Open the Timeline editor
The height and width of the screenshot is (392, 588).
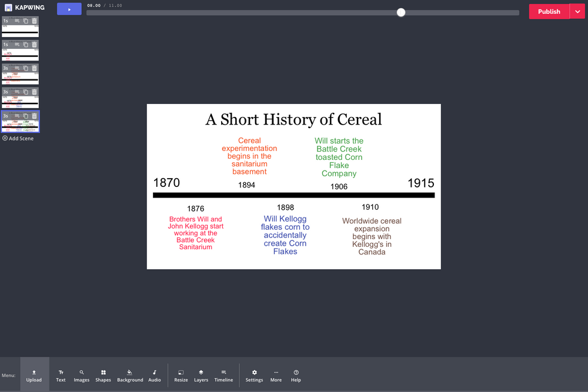(x=223, y=374)
